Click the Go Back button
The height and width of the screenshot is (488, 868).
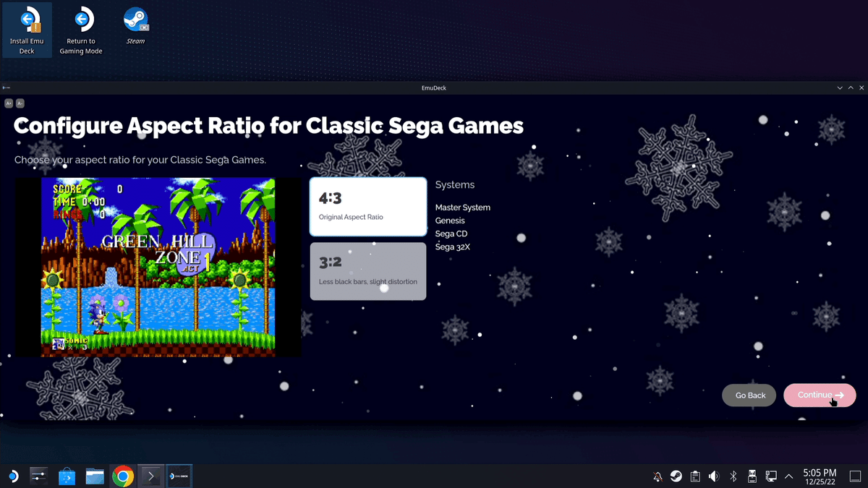coord(750,395)
